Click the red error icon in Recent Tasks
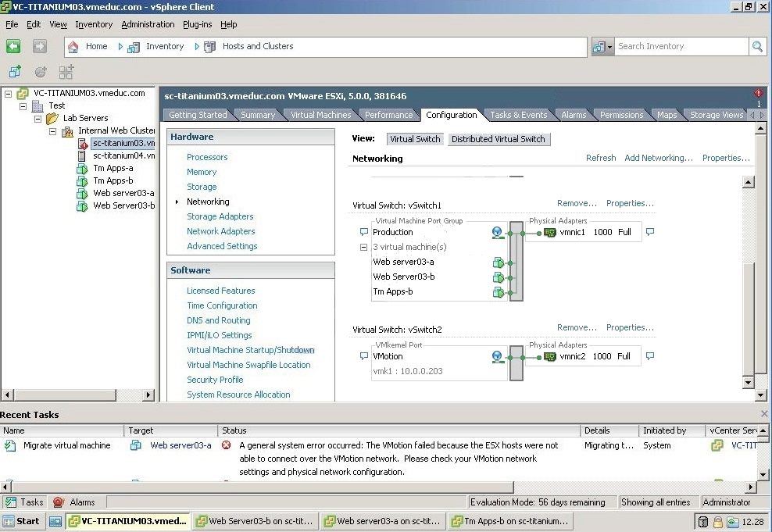The height and width of the screenshot is (532, 772). click(226, 445)
